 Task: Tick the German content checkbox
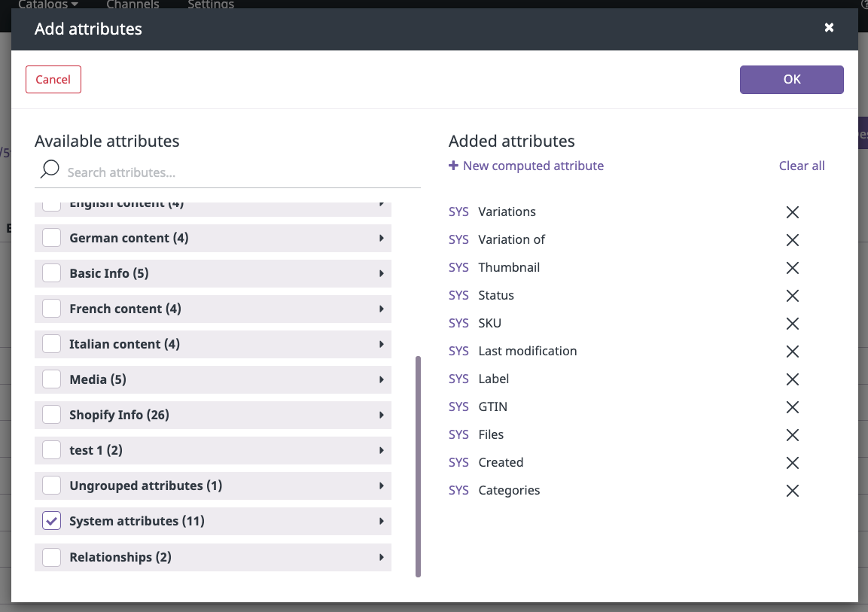(x=52, y=238)
